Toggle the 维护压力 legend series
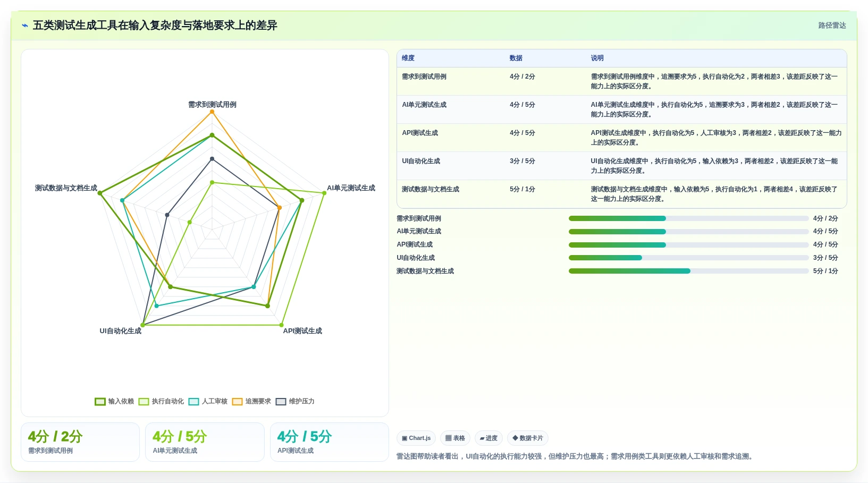The height and width of the screenshot is (483, 868). pos(295,401)
